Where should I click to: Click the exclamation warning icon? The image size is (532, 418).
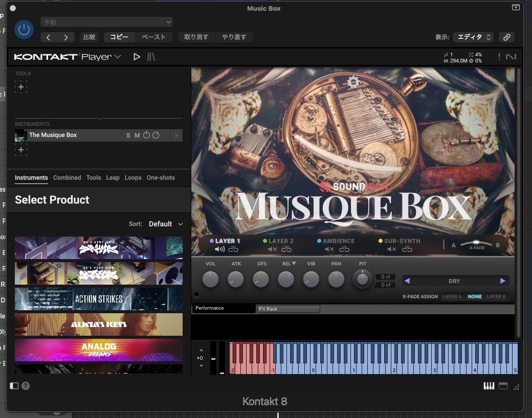[x=499, y=57]
